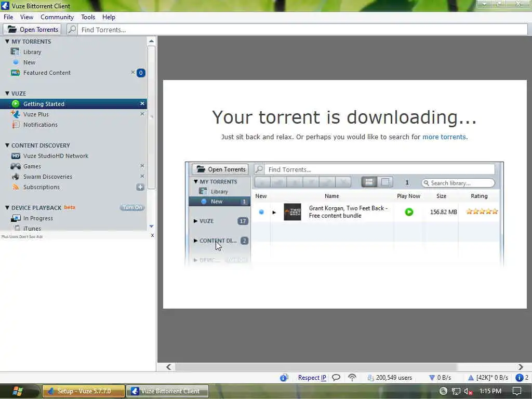
Task: Click the upload speed indicator [42K]* 0 B/s
Action: [488, 378]
